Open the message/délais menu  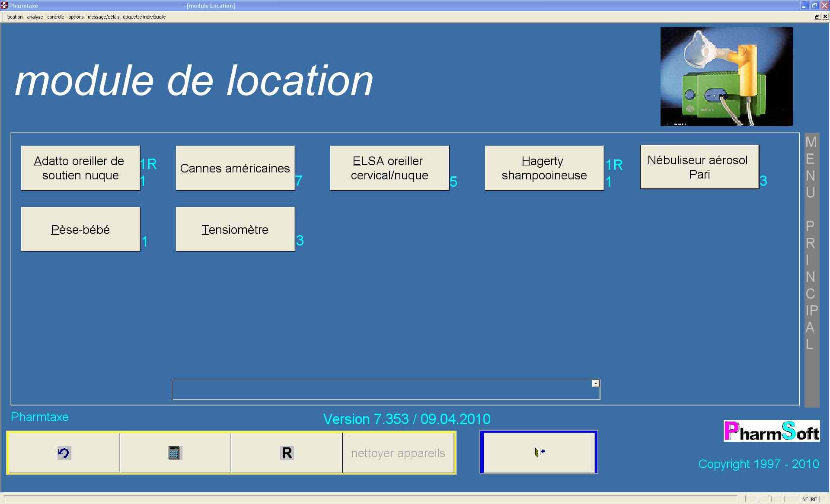(103, 17)
